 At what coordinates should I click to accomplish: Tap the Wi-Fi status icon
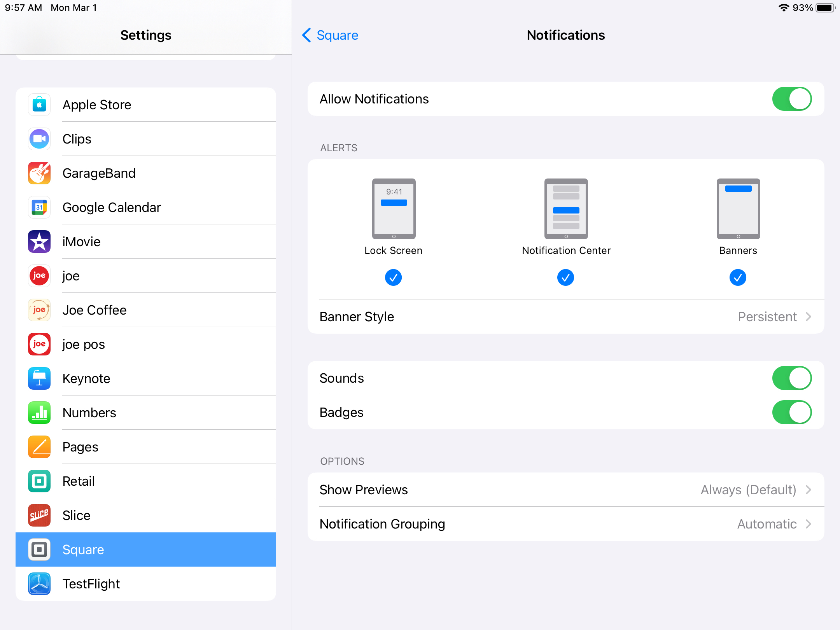point(784,8)
